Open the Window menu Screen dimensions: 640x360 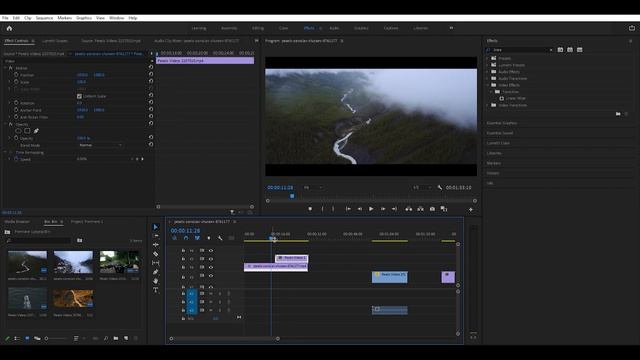pos(116,18)
